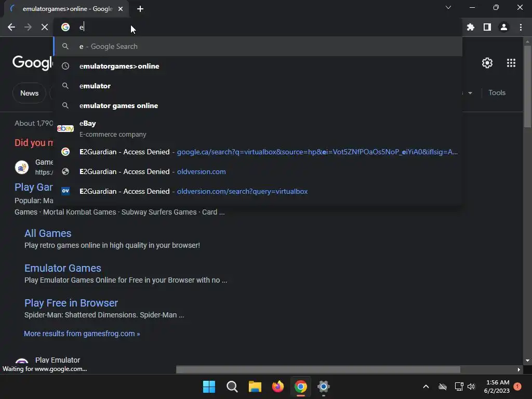Click the scroll right arrow

pyautogui.click(x=519, y=369)
